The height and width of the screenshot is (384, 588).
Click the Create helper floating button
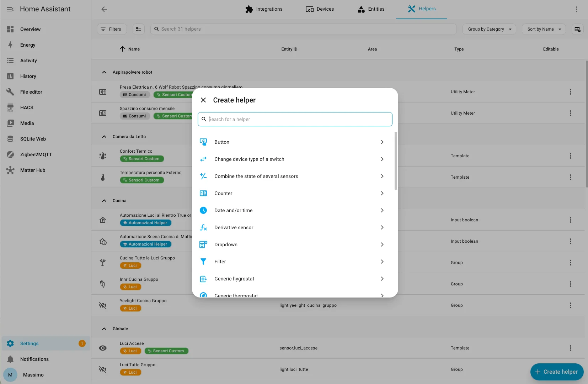tap(557, 372)
